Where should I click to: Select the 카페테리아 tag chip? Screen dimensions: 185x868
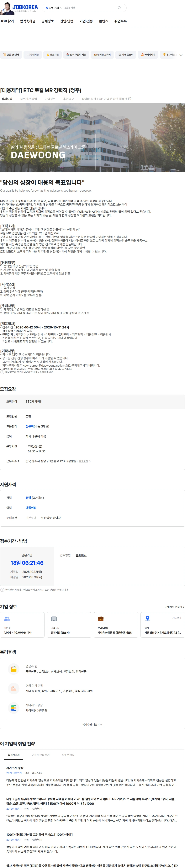[148, 55]
